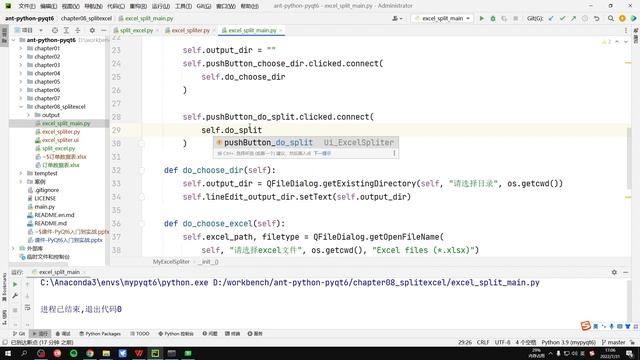
Task: Open the Git(G) menu
Action: pyautogui.click(x=203, y=6)
